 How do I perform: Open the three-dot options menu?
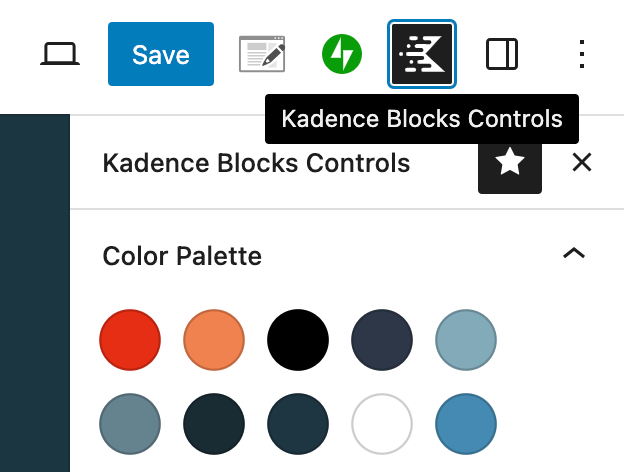582,54
